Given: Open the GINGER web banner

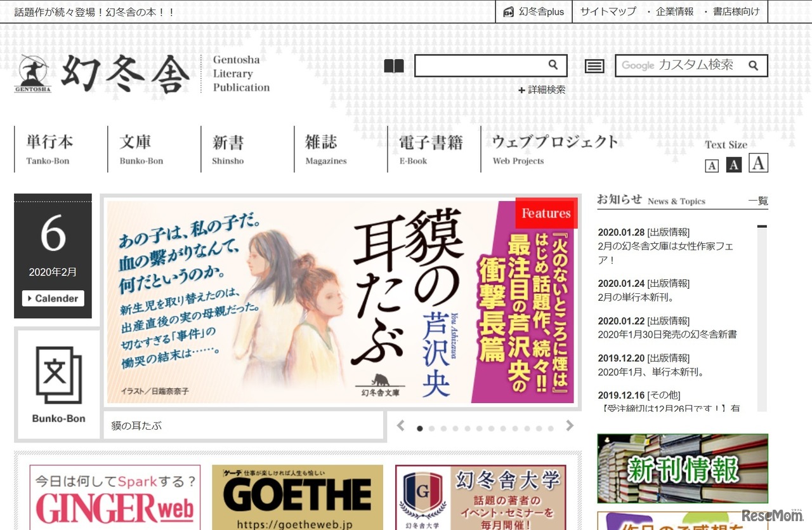Looking at the screenshot, I should coord(115,498).
